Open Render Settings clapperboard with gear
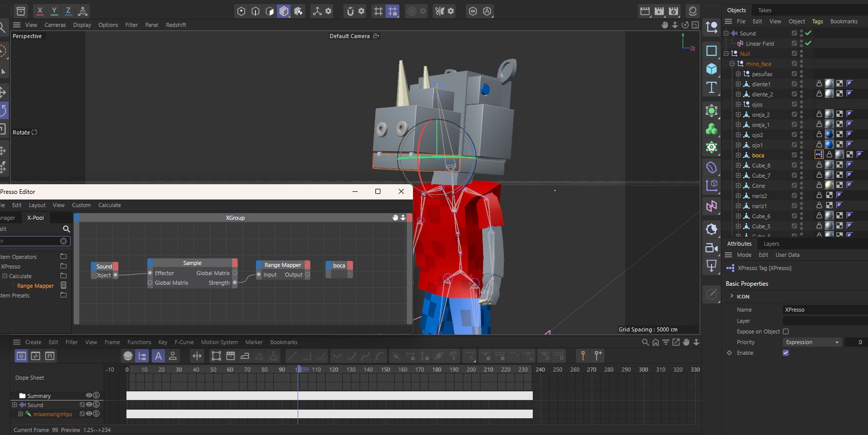Viewport: 868px width, 435px height. [x=673, y=11]
